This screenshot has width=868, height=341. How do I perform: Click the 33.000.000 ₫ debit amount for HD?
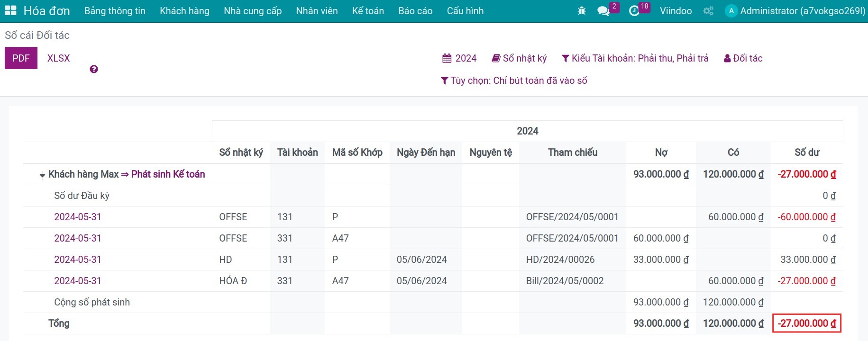(x=661, y=260)
